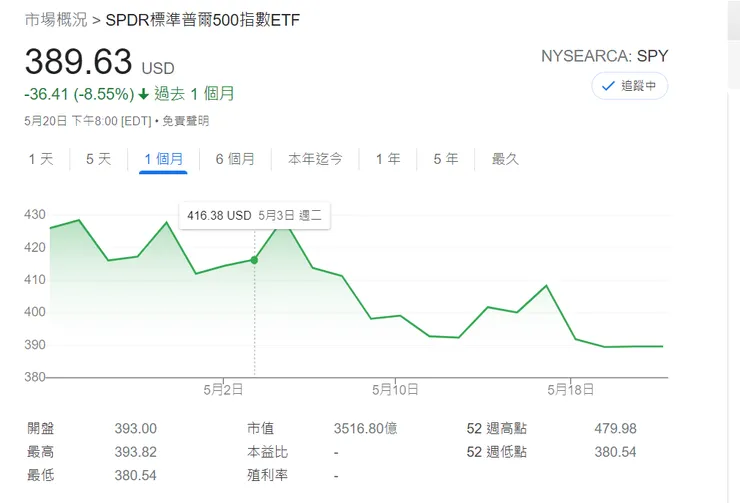This screenshot has height=503, width=740.
Task: Click the 開盤 value 393.00
Action: 135,428
